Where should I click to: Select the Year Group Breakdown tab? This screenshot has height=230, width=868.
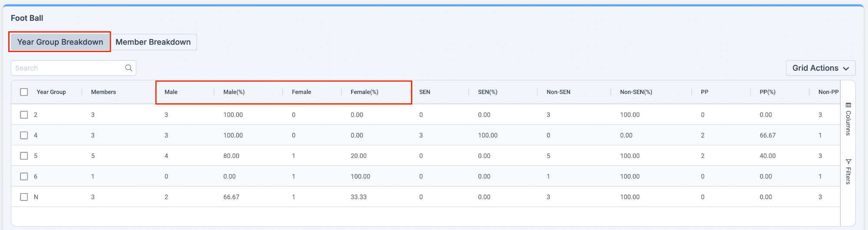(60, 42)
